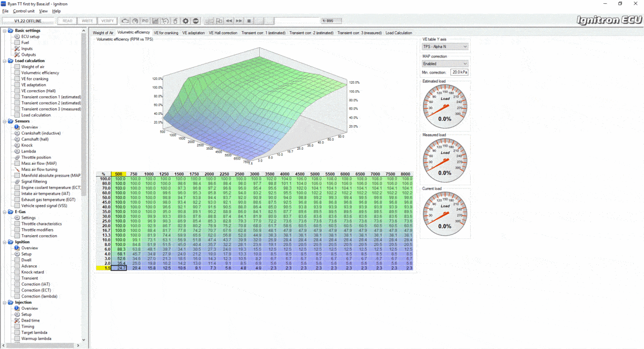This screenshot has height=349, width=644.
Task: Click the record log toolbar icon
Action: 219,21
